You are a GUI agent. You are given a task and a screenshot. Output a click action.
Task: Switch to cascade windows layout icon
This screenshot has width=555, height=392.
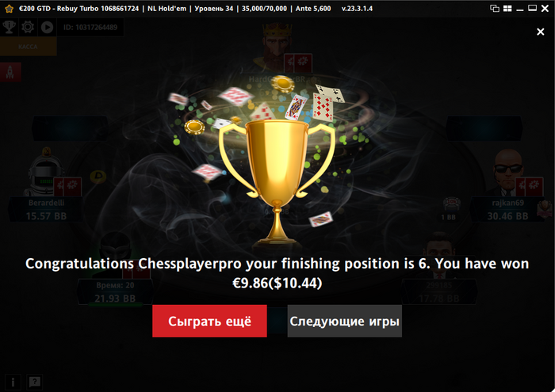pos(495,9)
